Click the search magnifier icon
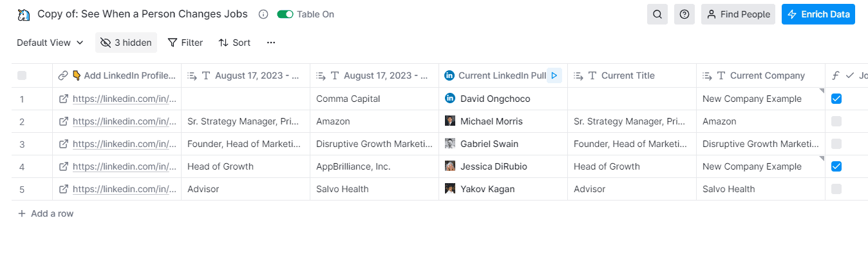The width and height of the screenshot is (868, 276). click(x=657, y=14)
